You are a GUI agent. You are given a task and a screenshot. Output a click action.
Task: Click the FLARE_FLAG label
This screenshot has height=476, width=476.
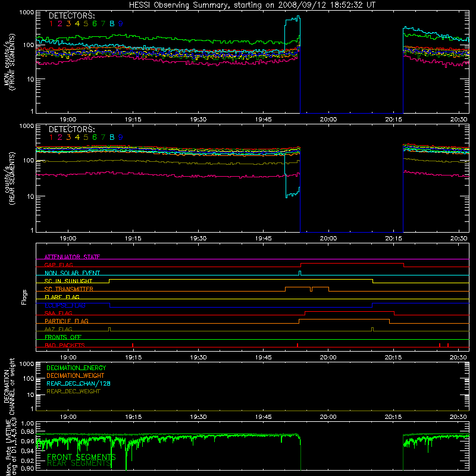(62, 297)
